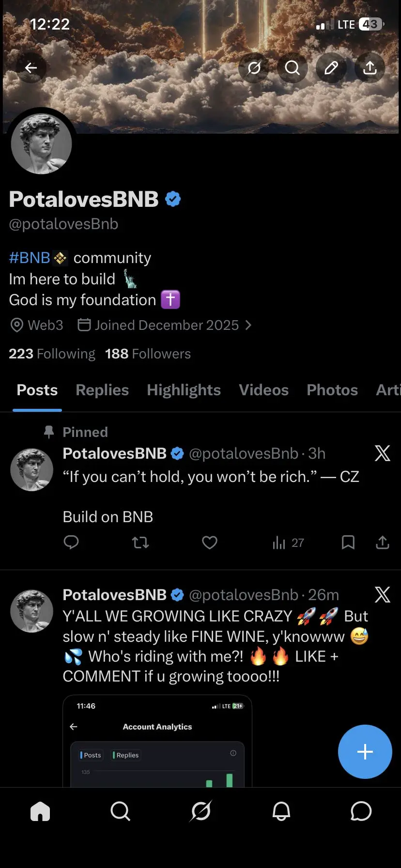The image size is (401, 868).
Task: Open the 188 Followers list
Action: (148, 354)
